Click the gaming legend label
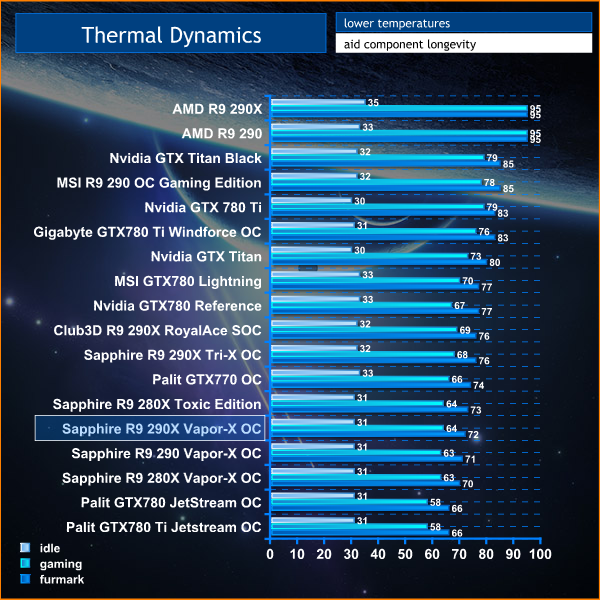The height and width of the screenshot is (600, 600). 61,564
